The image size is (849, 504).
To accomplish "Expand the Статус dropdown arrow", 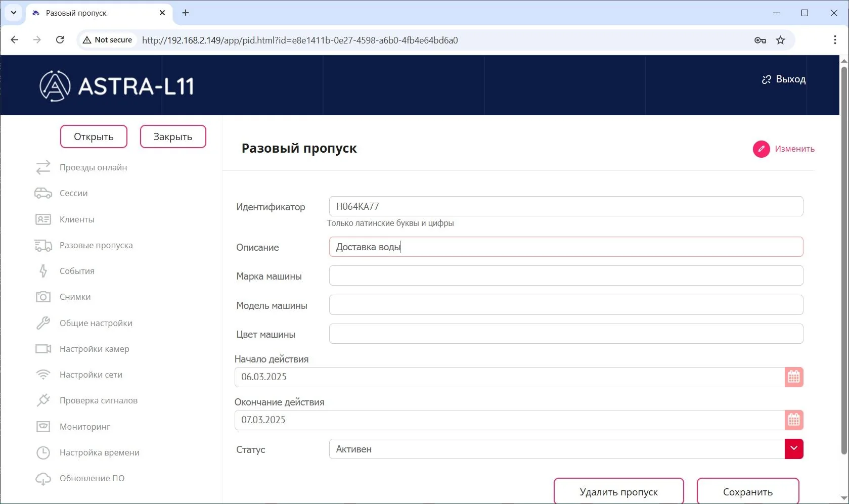I will 794,449.
